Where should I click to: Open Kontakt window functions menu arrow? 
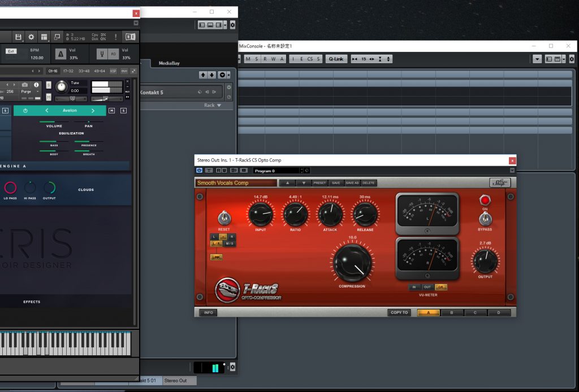click(136, 23)
